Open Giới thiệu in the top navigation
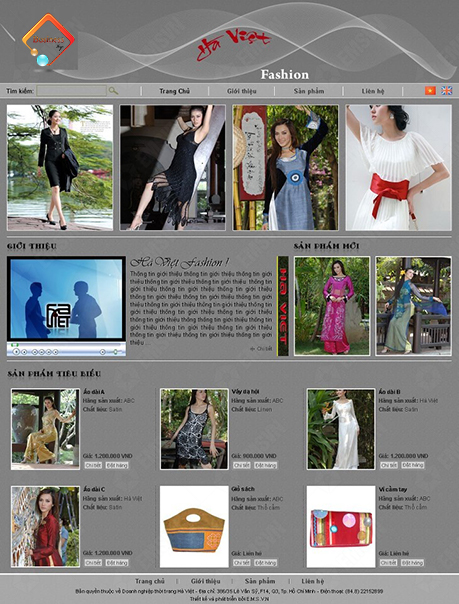 241,91
